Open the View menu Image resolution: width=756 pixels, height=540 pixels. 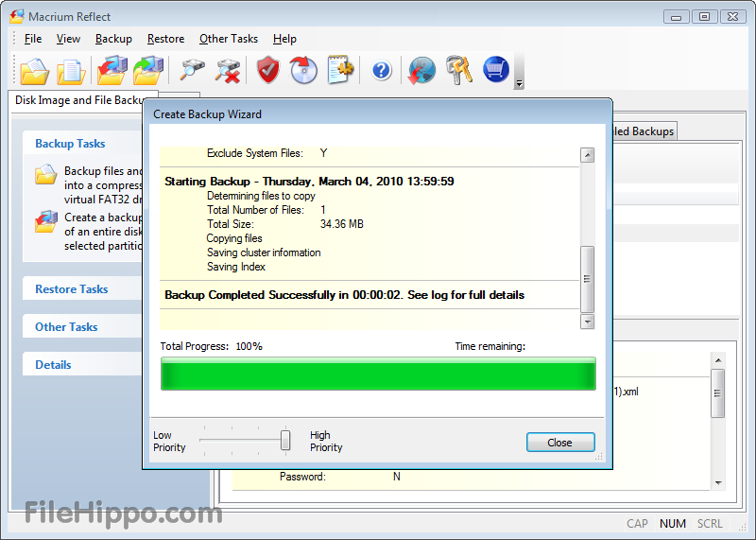pyautogui.click(x=68, y=39)
